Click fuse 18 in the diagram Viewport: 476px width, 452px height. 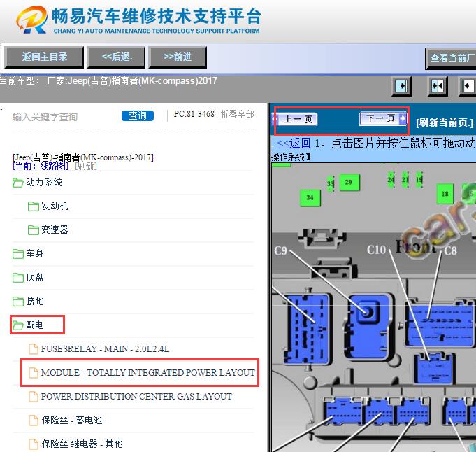click(445, 194)
